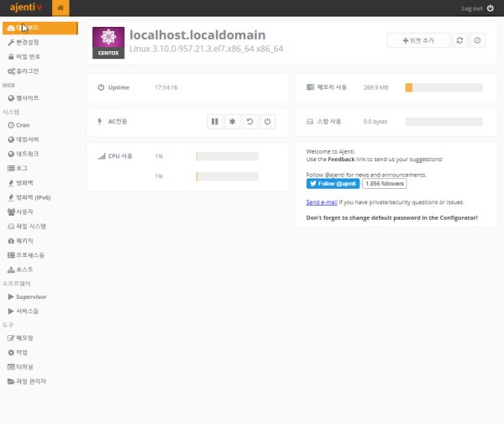Open 플러그인 plugins page with gears icon

coord(24,71)
